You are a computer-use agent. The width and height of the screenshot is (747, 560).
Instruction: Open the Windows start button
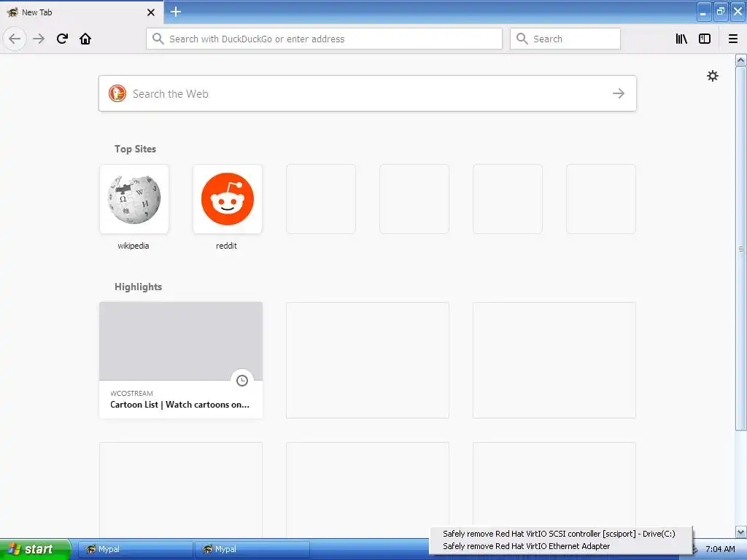[x=35, y=549]
